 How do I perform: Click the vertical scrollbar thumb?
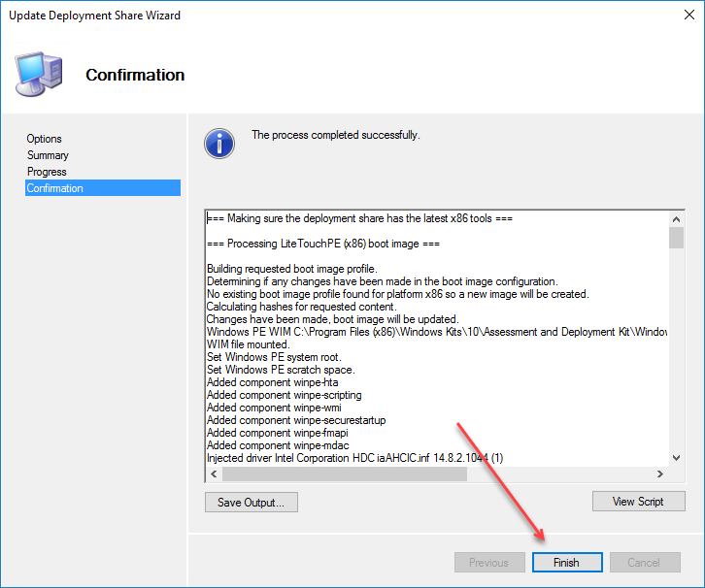tap(676, 238)
